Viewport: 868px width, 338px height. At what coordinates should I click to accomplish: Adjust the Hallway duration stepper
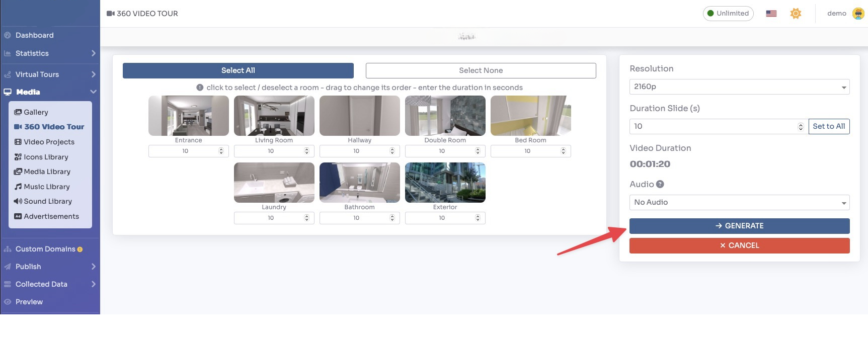coord(392,151)
